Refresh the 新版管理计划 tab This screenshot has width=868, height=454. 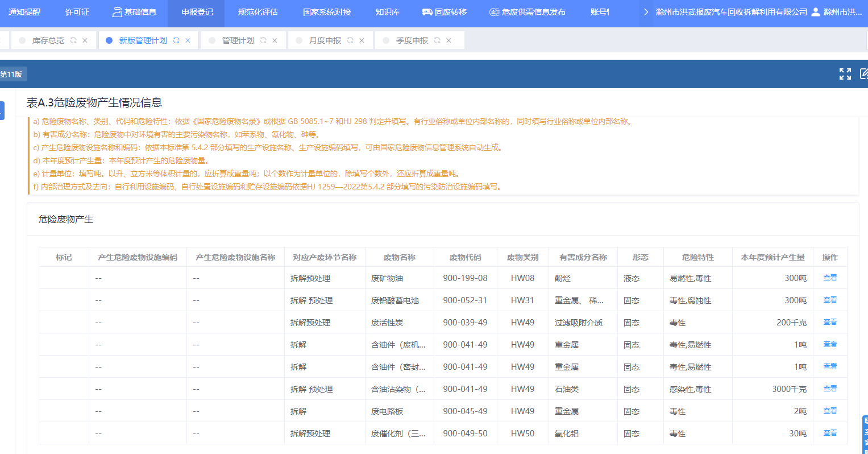pos(176,40)
